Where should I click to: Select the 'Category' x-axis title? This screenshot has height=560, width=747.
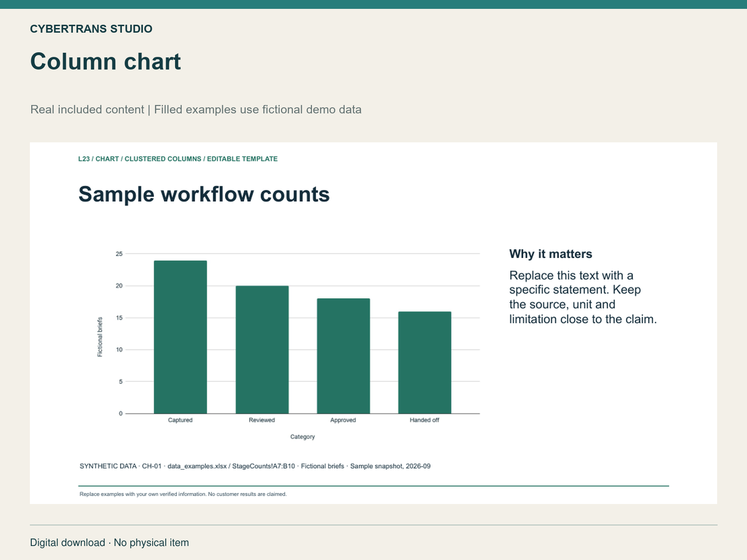(303, 437)
